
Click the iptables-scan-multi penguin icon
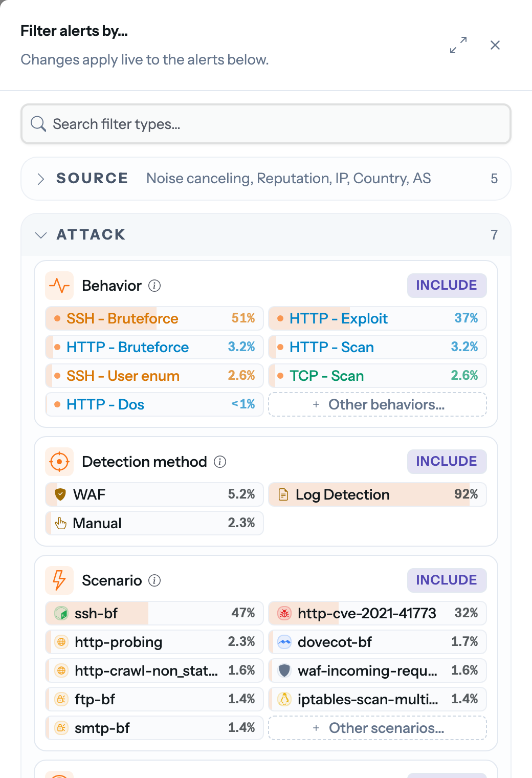pos(285,699)
